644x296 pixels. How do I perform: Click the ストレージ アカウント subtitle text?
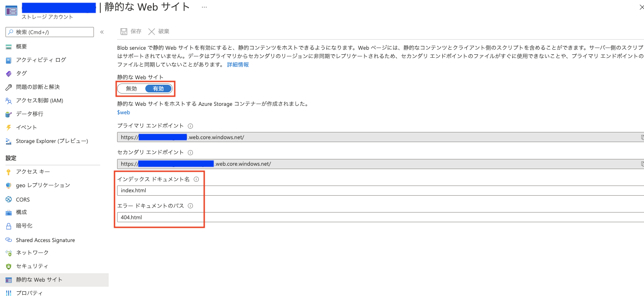click(47, 17)
